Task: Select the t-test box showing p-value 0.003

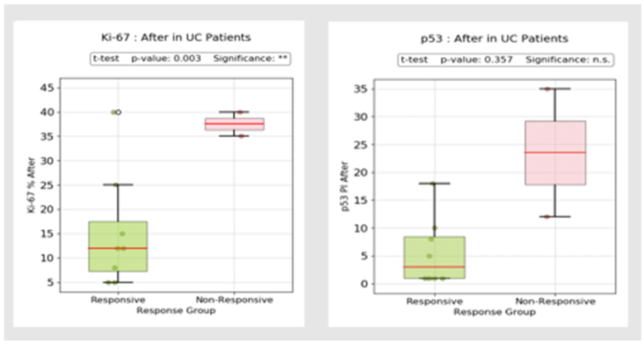Action: pos(190,59)
